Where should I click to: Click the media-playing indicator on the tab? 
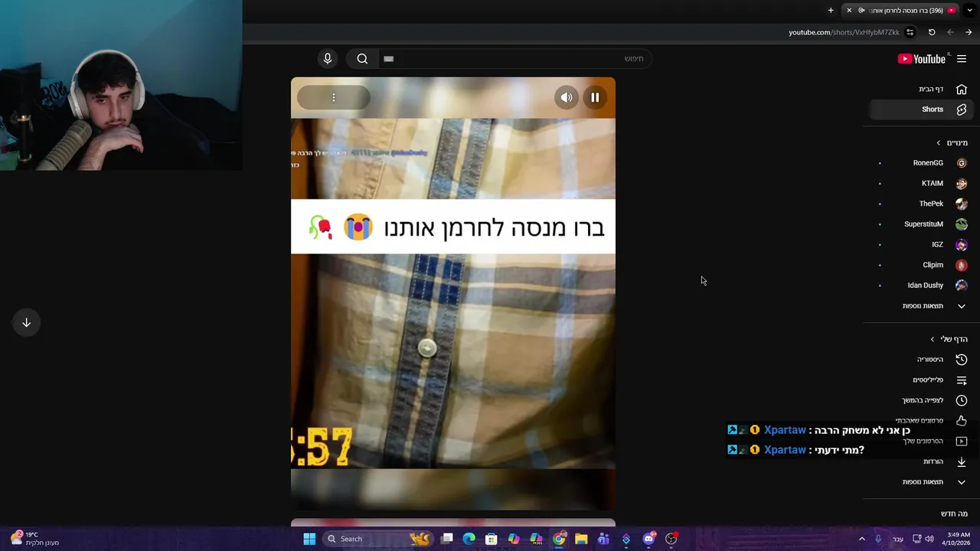coord(862,11)
